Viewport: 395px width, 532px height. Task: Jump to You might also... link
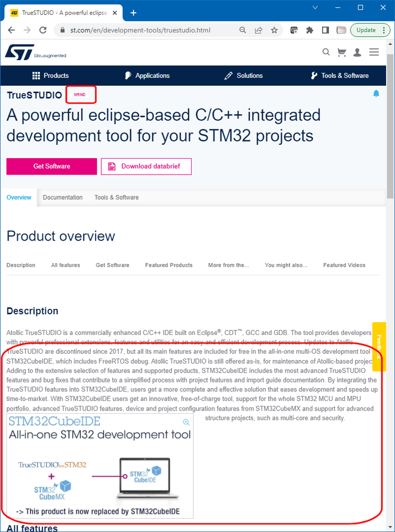pos(286,265)
